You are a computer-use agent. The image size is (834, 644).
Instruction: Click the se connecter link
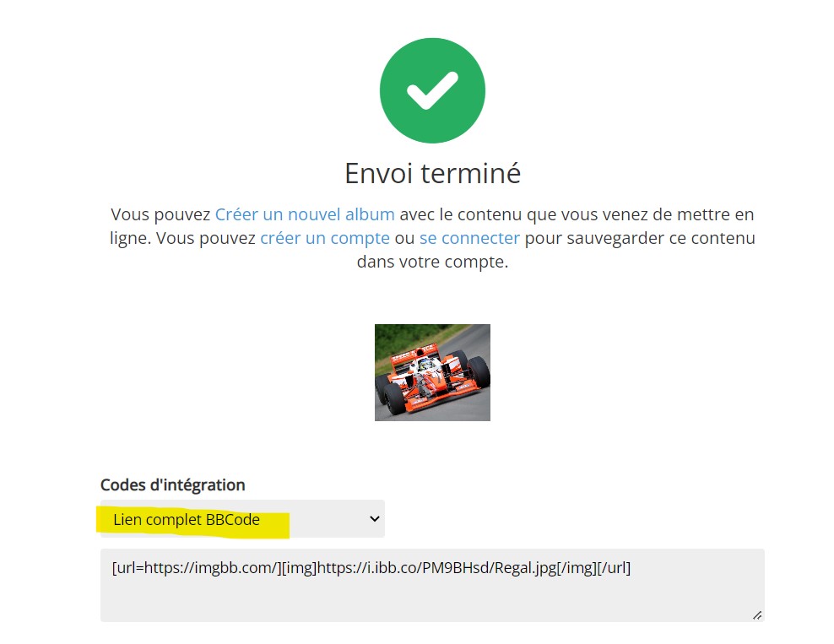(469, 238)
